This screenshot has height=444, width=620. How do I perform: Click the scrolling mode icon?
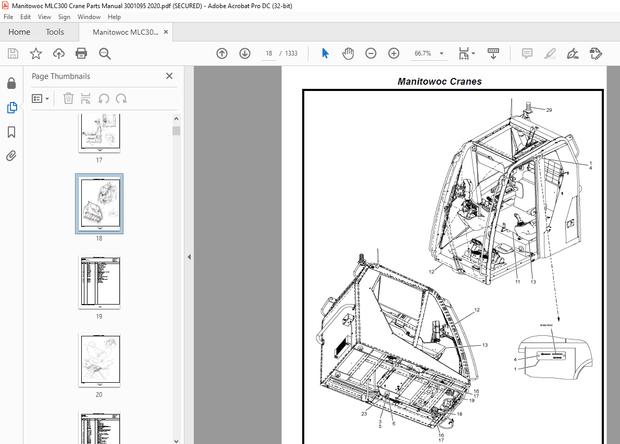click(493, 53)
